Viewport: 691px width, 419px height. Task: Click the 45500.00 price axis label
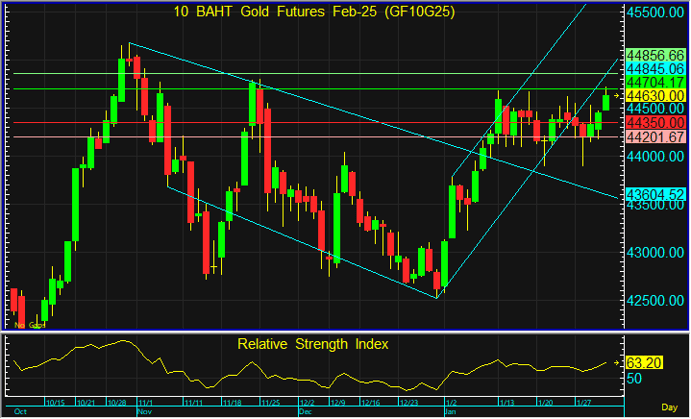pos(655,13)
